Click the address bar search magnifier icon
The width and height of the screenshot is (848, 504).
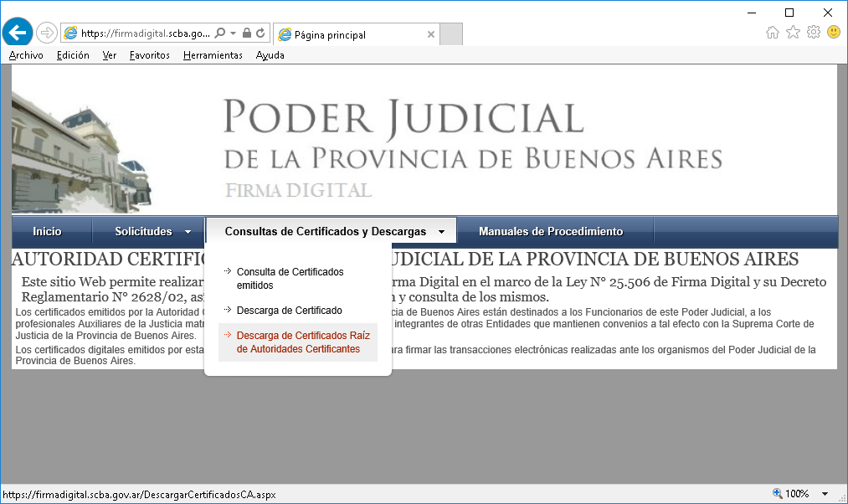point(219,33)
